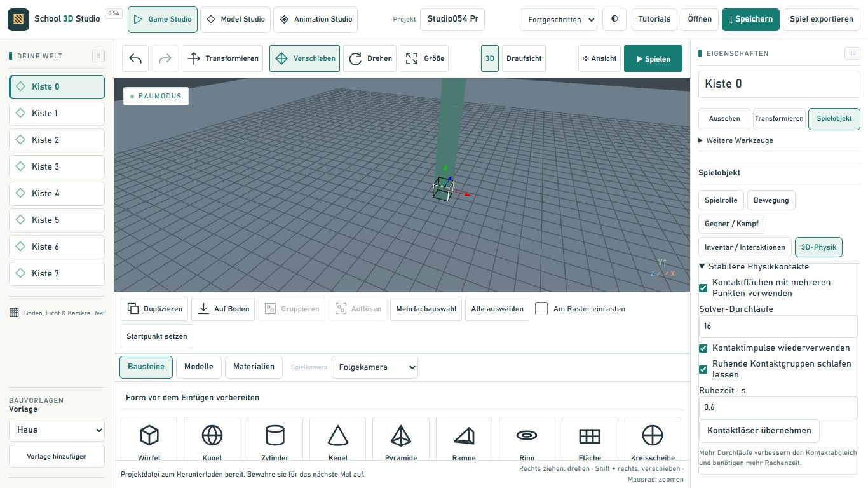Click the undo arrow icon
The height and width of the screenshot is (488, 868).
(x=135, y=58)
